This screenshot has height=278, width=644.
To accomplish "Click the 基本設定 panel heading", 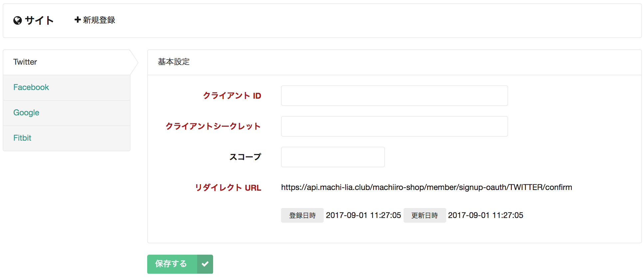I will pyautogui.click(x=174, y=62).
